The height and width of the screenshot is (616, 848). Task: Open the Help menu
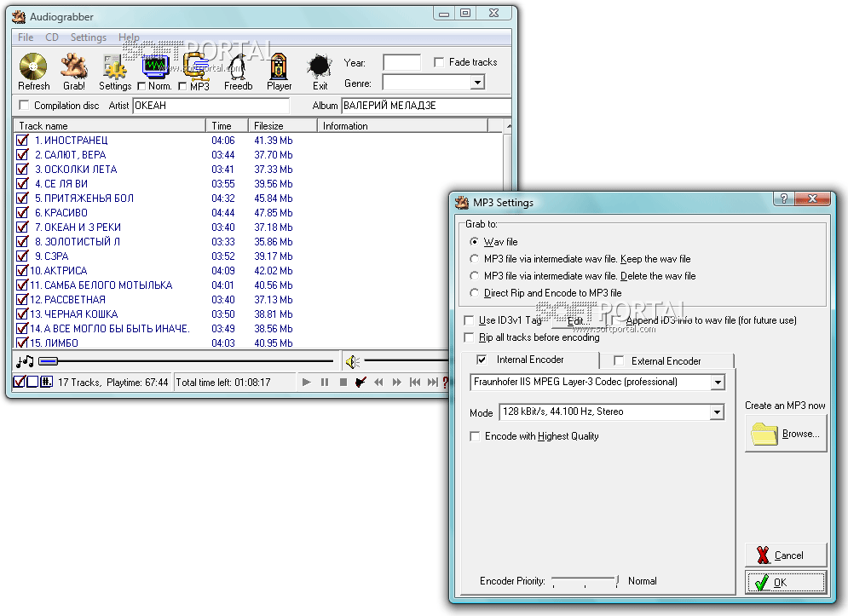tap(129, 37)
